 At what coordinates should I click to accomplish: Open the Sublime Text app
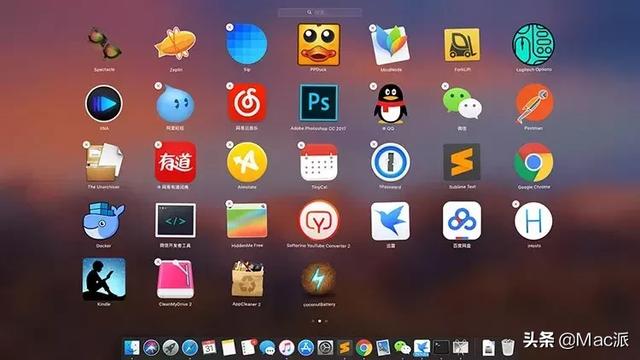click(x=462, y=162)
